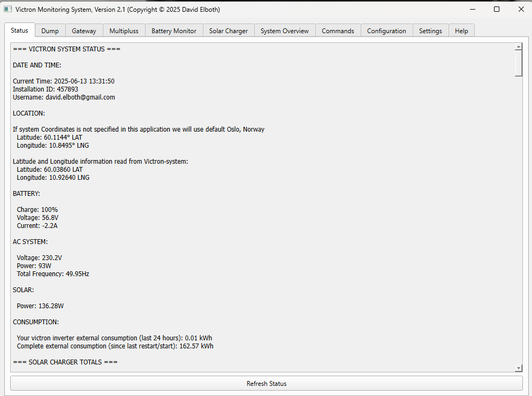
Task: Click the solar Power 136.28W line
Action: coord(40,306)
